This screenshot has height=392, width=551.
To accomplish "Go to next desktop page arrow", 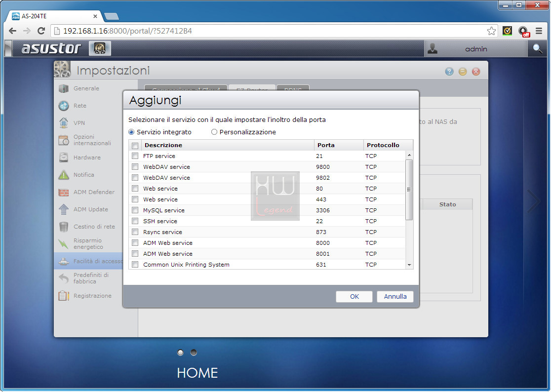I will coord(534,201).
